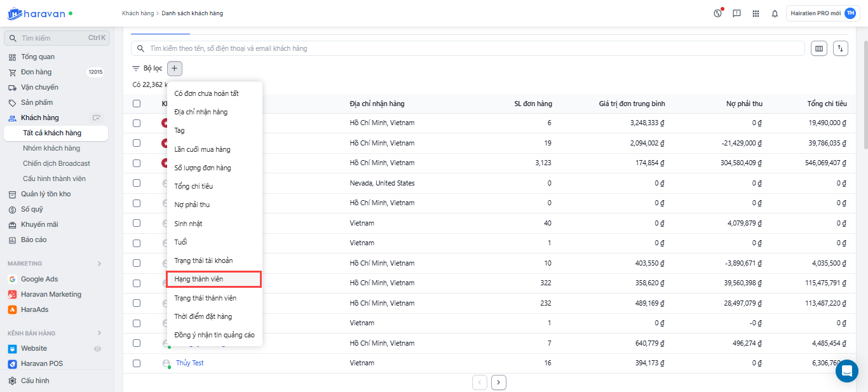The image size is (868, 392).
Task: Toggle the Website eye visibility icon
Action: point(97,349)
